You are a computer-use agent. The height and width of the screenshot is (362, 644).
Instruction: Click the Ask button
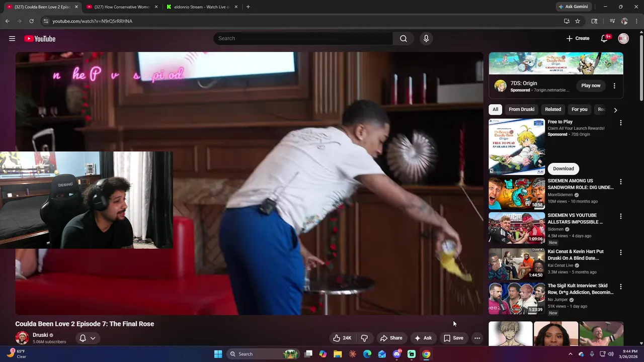[x=423, y=338]
